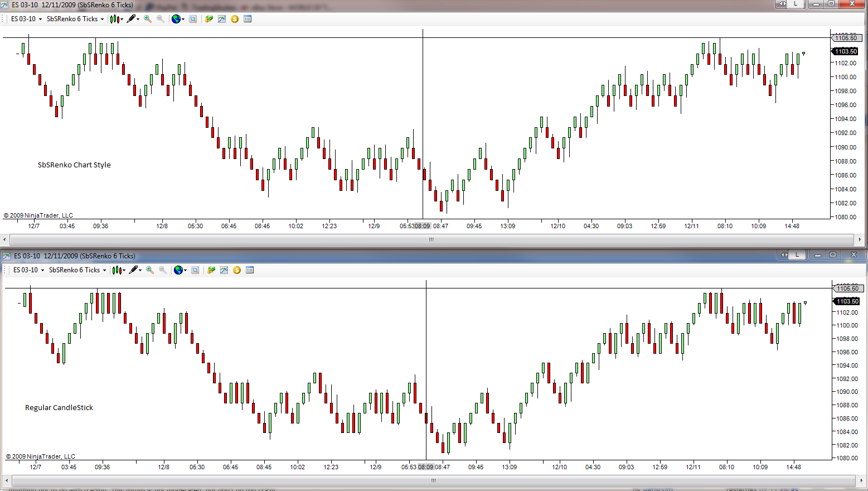Image resolution: width=868 pixels, height=491 pixels.
Task: Click chart window icon in Regular CandleStick title bar
Action: pyautogui.click(x=7, y=256)
